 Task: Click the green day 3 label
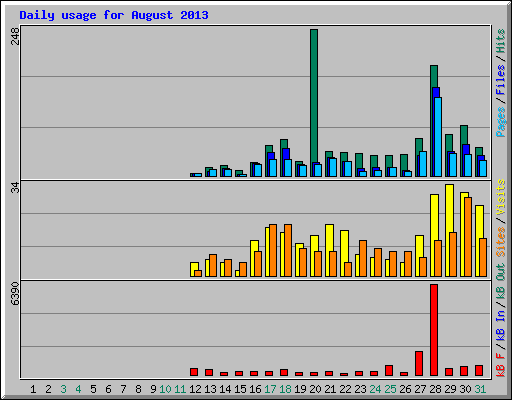point(63,389)
